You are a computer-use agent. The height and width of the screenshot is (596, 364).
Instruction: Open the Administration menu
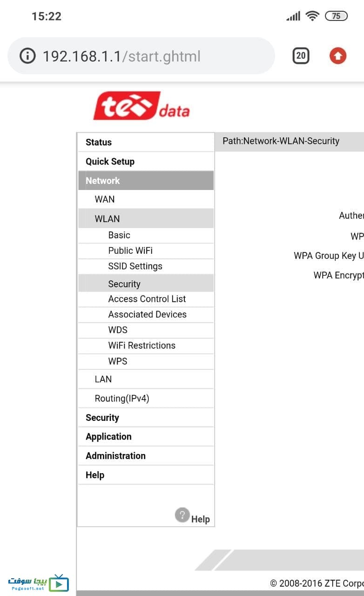(146, 456)
